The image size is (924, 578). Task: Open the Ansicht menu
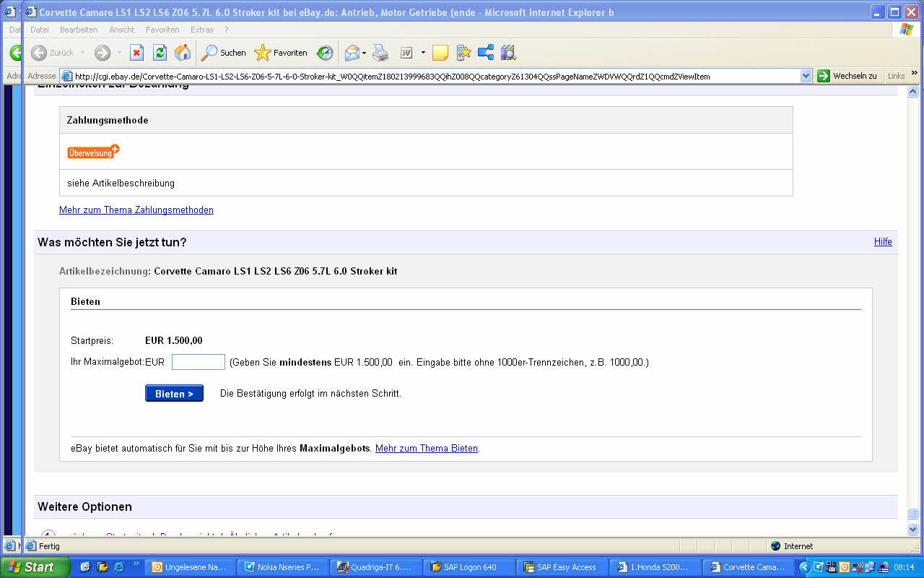(x=121, y=30)
